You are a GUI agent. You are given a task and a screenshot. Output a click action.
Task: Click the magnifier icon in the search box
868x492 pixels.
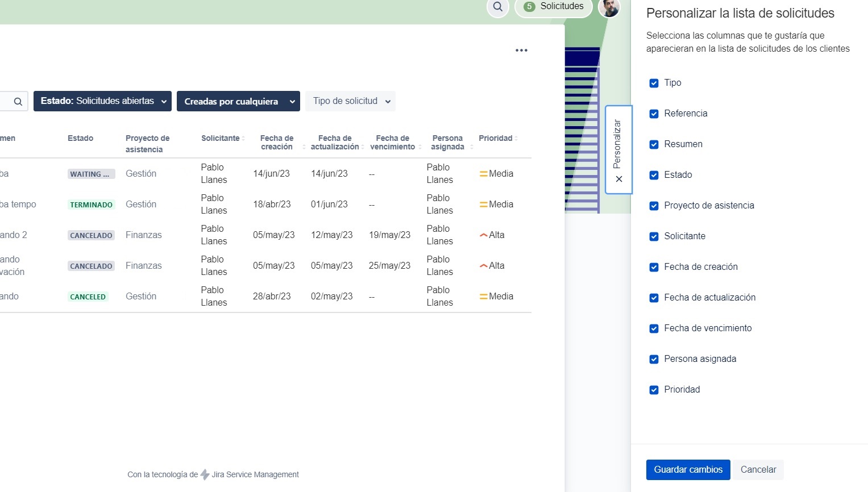tap(18, 102)
